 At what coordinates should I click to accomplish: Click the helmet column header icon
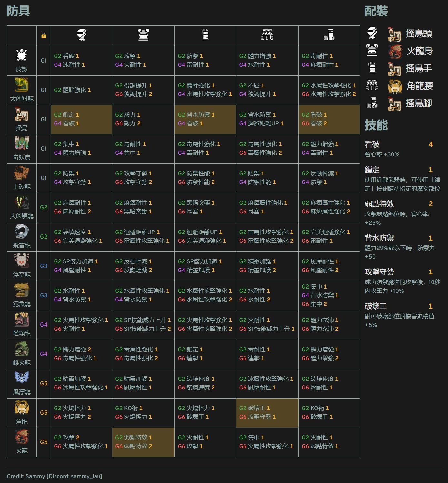(81, 35)
